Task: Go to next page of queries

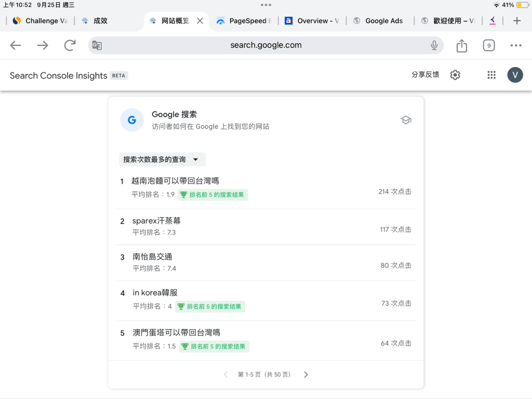Action: (x=306, y=375)
